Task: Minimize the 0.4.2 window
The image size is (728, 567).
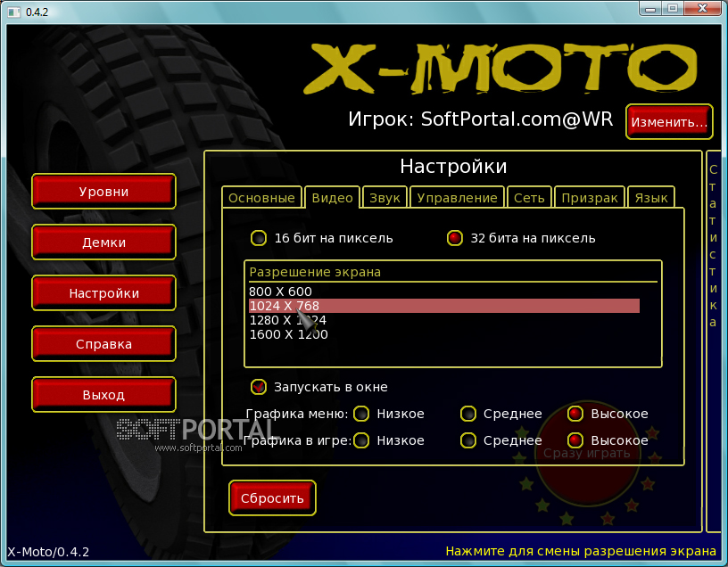Action: click(x=650, y=9)
